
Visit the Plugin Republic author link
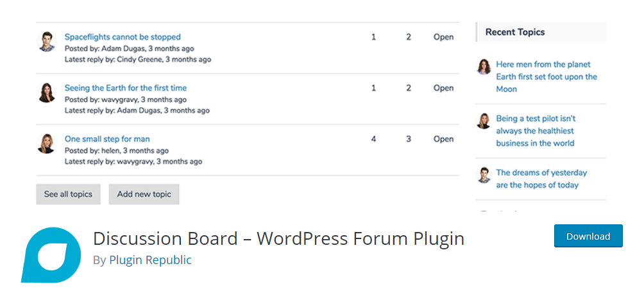(x=150, y=260)
